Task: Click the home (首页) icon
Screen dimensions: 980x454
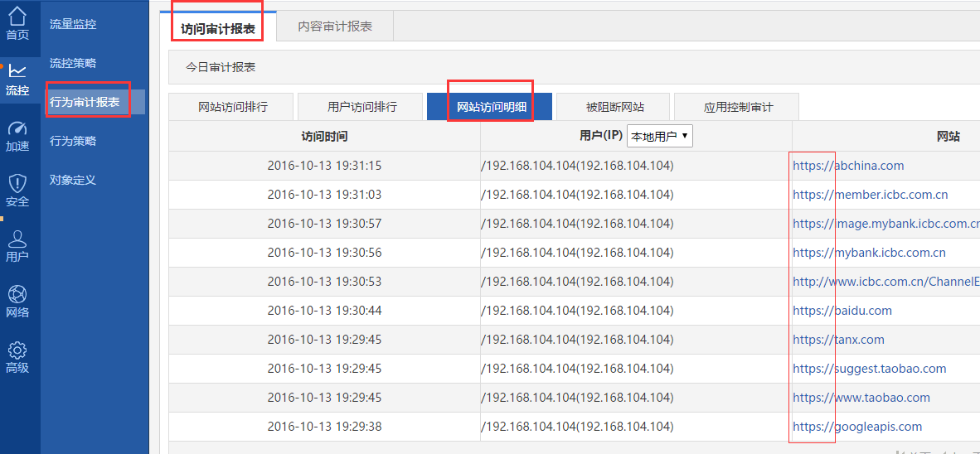Action: [17, 17]
